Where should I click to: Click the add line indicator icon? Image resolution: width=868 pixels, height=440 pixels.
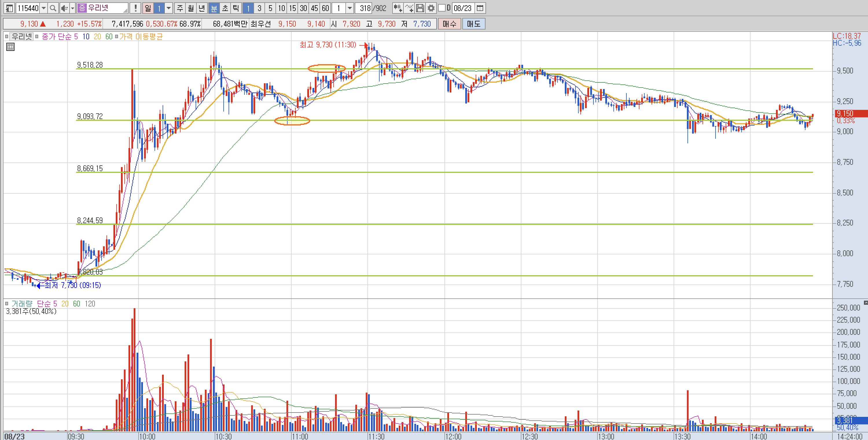click(x=409, y=8)
